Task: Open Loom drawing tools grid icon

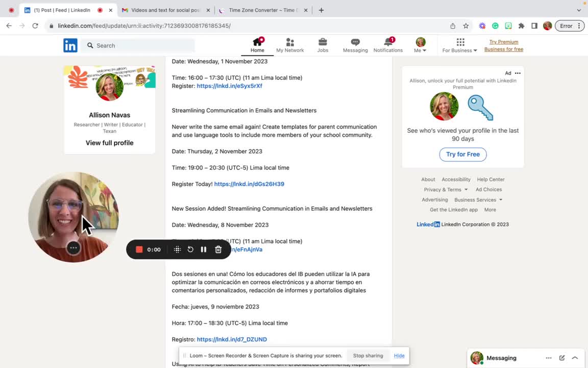Action: (178, 249)
